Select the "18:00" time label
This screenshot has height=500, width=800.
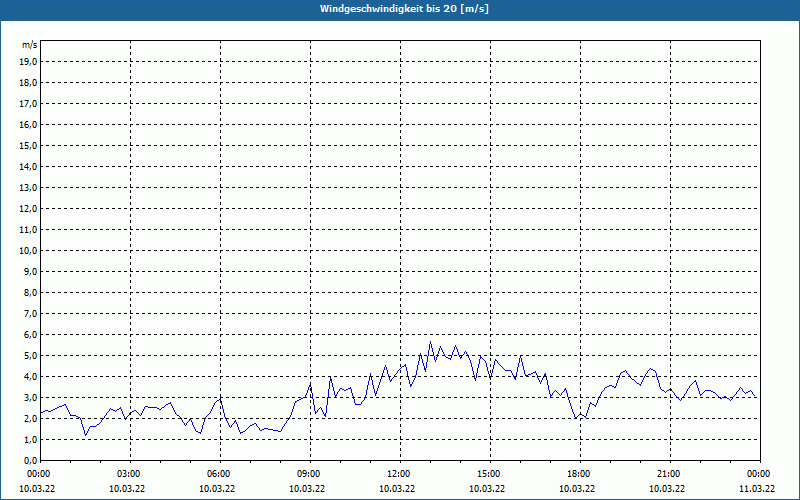pos(580,474)
